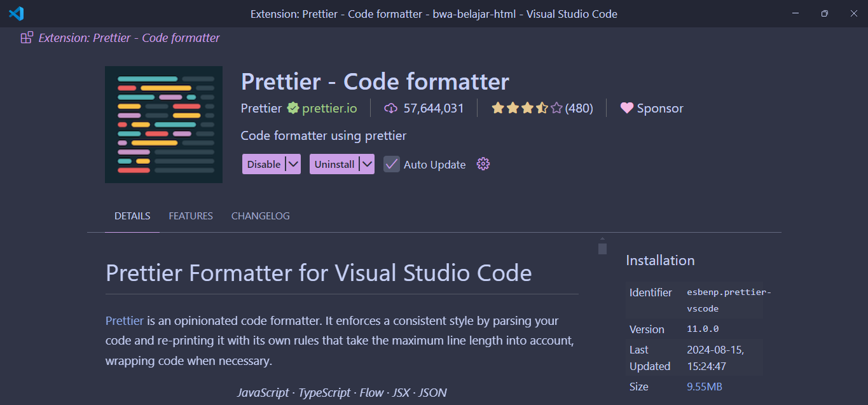Click the version value 11.0.0
Screen dimensions: 868x405
[703, 329]
